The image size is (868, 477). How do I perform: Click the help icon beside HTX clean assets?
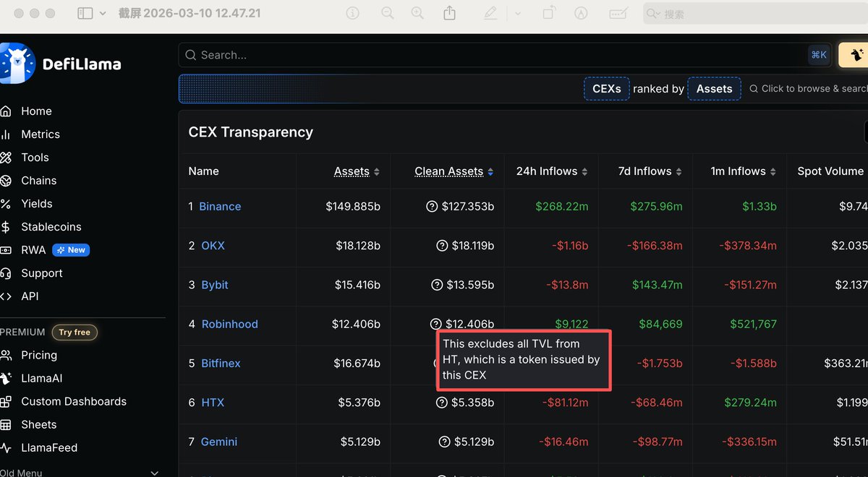(443, 403)
